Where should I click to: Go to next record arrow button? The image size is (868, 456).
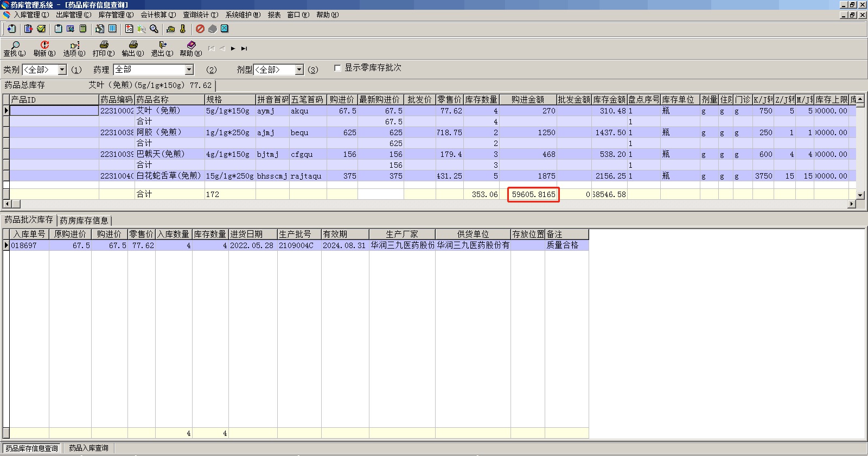233,48
